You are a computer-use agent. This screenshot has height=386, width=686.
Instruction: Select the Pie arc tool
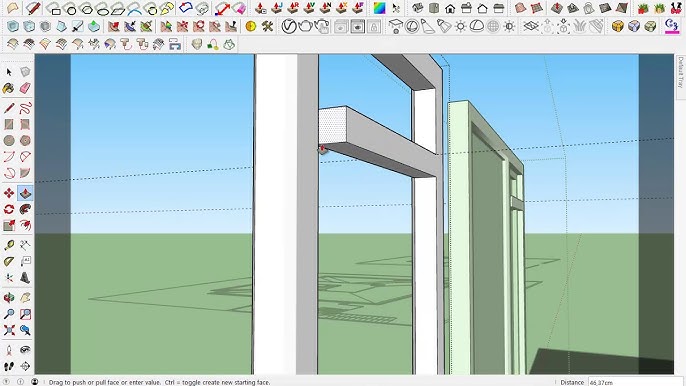pos(25,172)
